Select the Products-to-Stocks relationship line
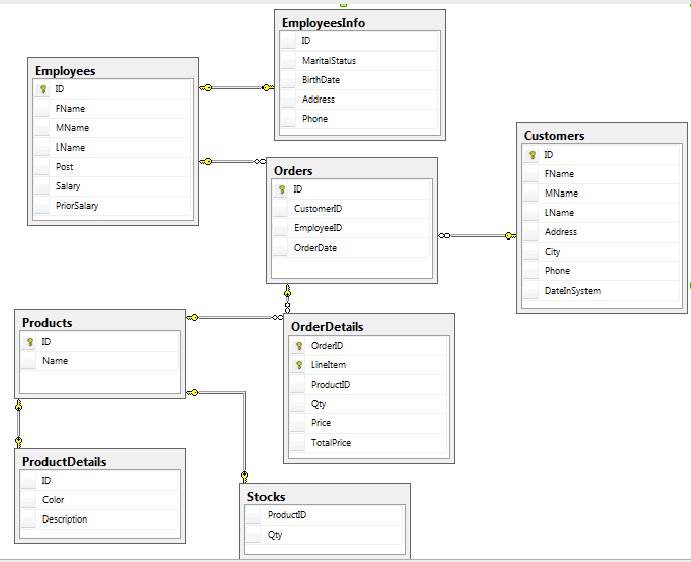691x562 pixels. (x=244, y=434)
